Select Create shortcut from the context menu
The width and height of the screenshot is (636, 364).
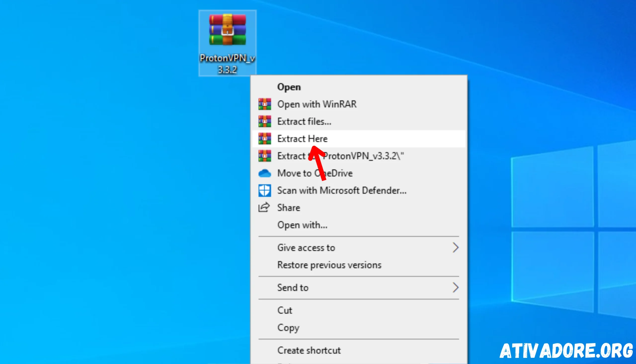(x=358, y=351)
